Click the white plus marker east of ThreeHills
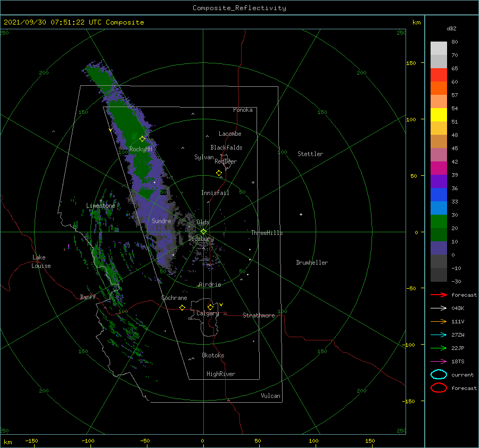 pos(301,214)
